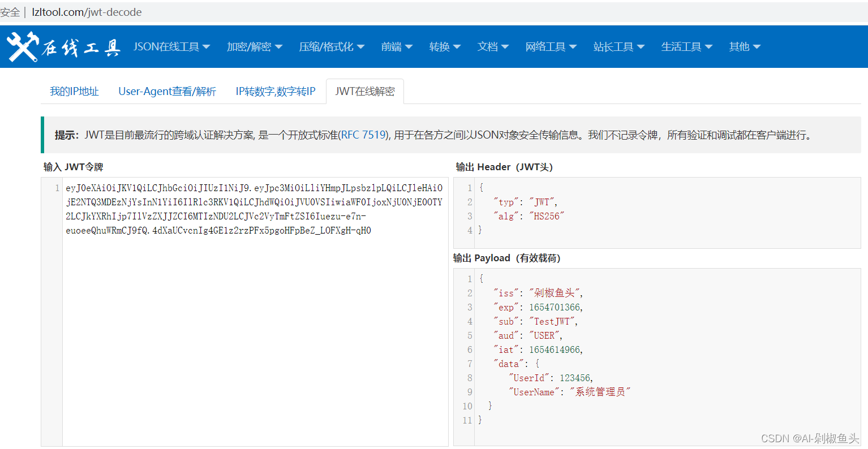Click the "UserName": "系统管理员" line

[x=569, y=392]
